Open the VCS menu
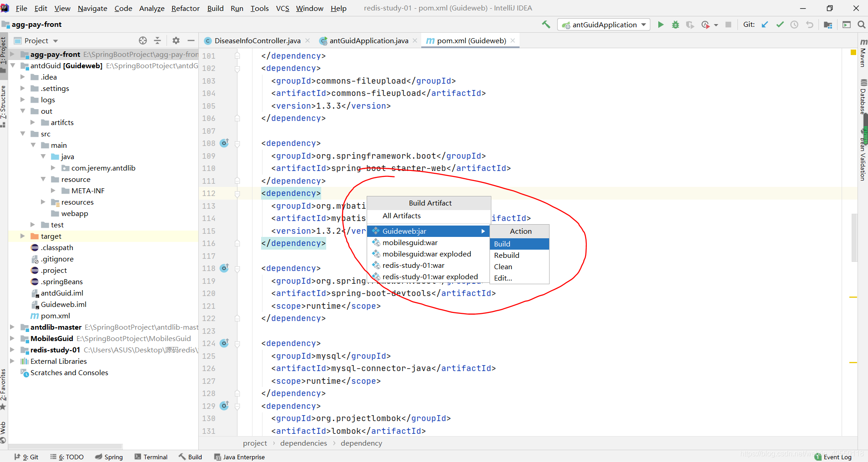Viewport: 868px width, 462px height. 283,8
